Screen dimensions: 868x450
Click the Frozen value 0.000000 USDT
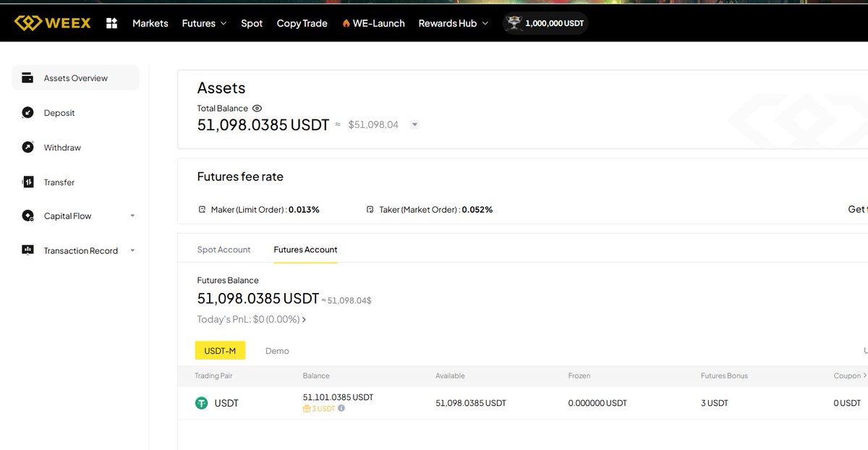pyautogui.click(x=597, y=403)
